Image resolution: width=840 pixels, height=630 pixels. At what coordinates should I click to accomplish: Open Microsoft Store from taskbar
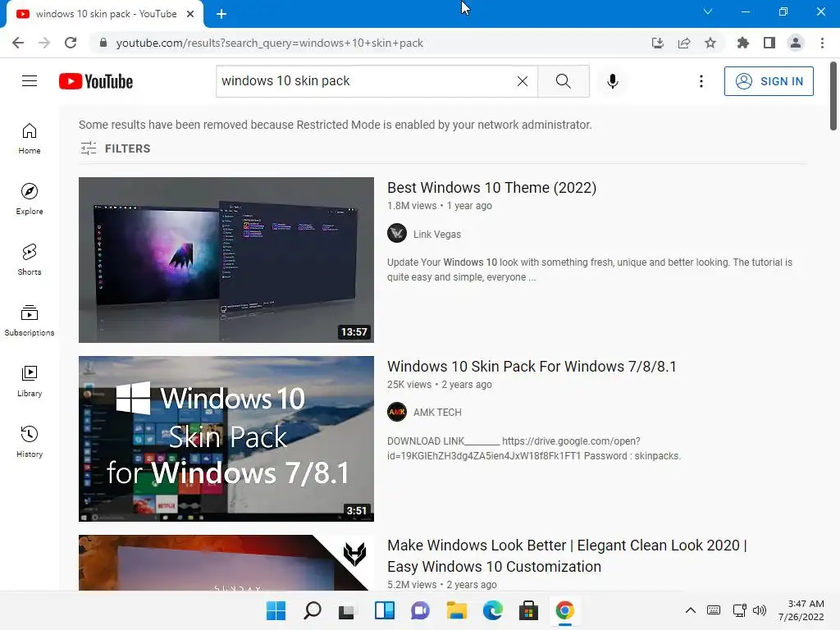528,610
